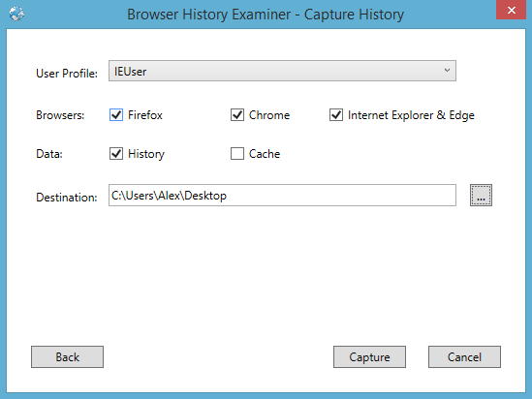Click the 'User Profile:' label
Screen dimensions: 532x399
(x=67, y=74)
